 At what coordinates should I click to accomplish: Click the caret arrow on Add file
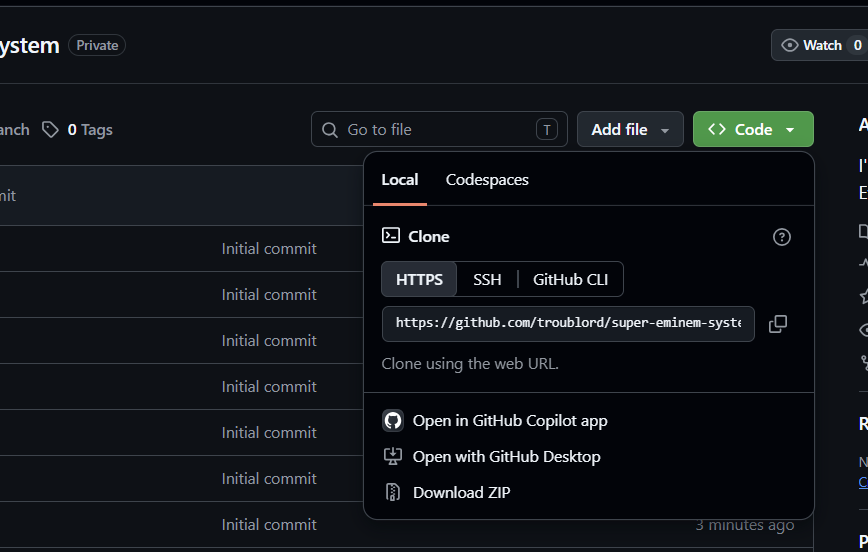pos(665,131)
